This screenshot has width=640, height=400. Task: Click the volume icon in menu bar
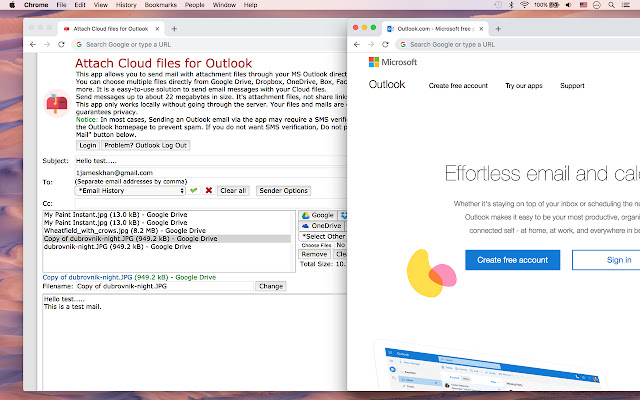click(569, 5)
